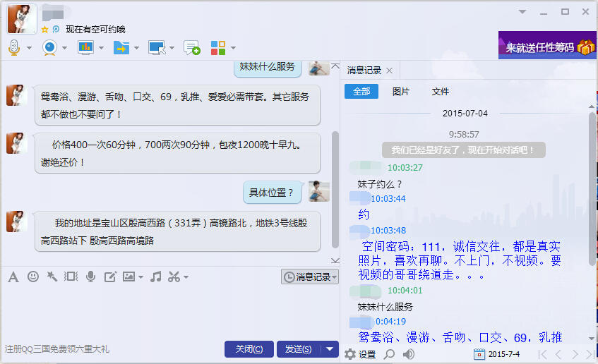Click the 10:03:44 timestamp in history

click(388, 199)
